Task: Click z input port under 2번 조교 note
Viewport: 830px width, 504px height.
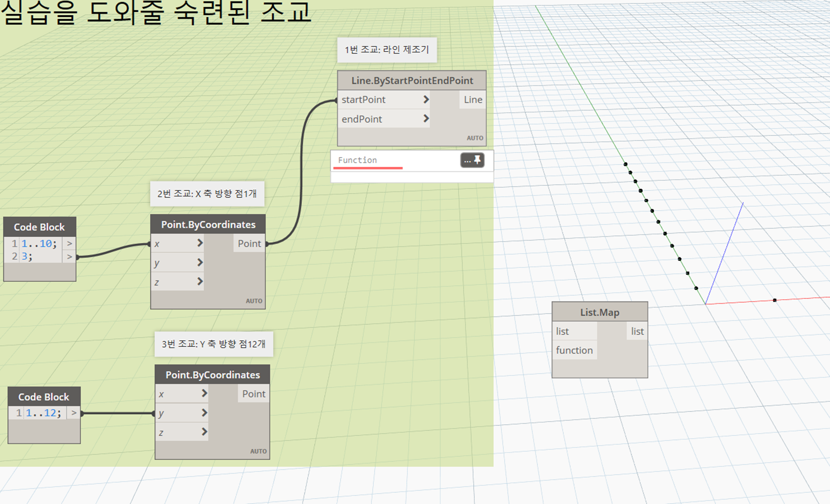Action: click(177, 282)
